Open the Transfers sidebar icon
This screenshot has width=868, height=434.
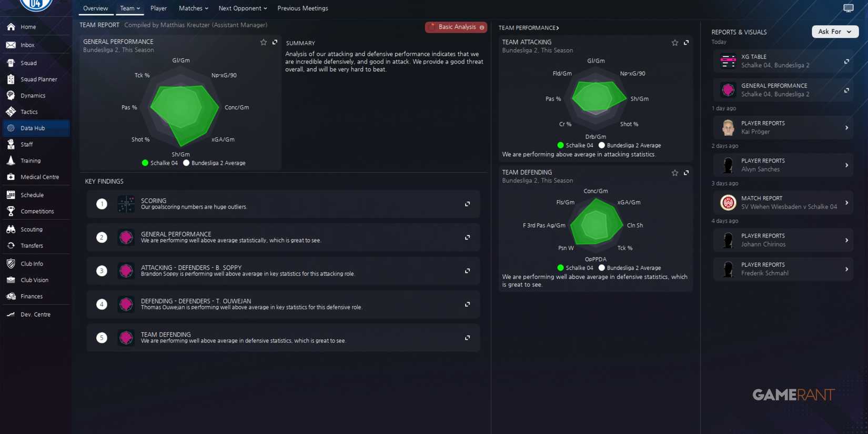pos(11,246)
